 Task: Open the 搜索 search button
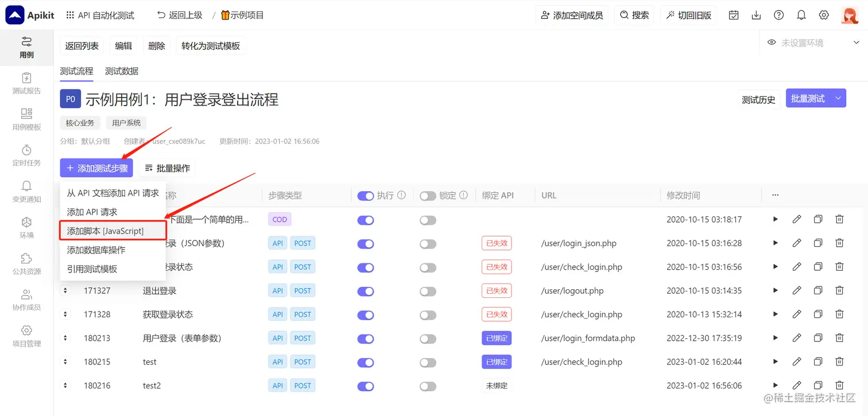tap(634, 15)
